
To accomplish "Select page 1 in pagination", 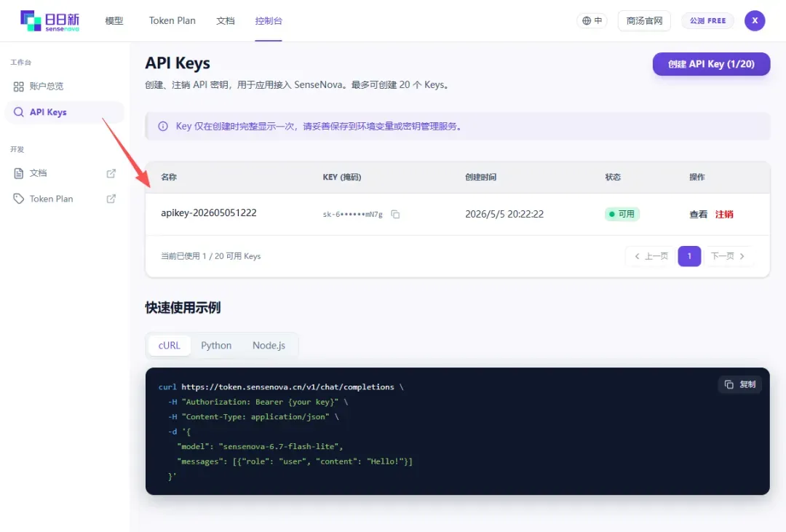I will pyautogui.click(x=689, y=256).
